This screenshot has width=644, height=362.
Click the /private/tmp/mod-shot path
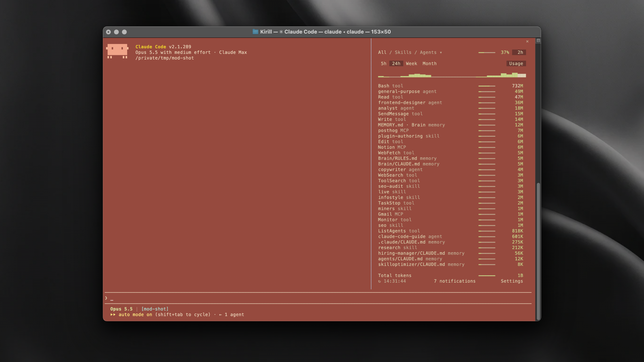(164, 58)
